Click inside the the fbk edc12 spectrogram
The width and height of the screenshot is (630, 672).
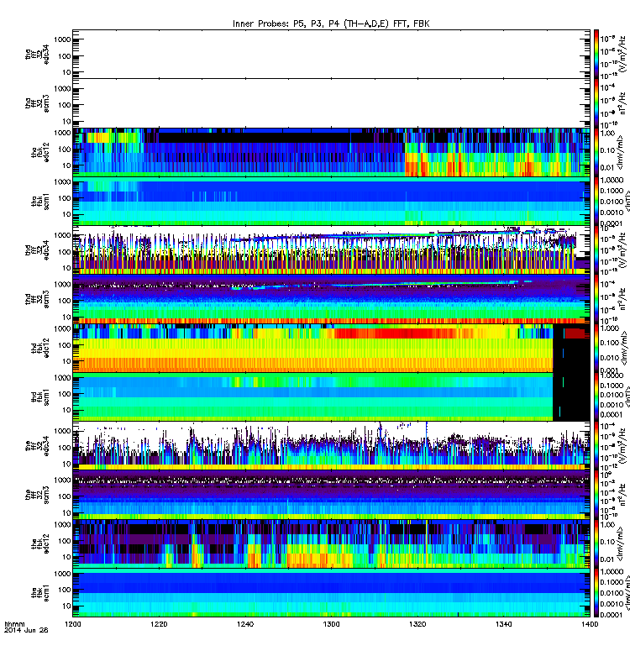(x=331, y=543)
